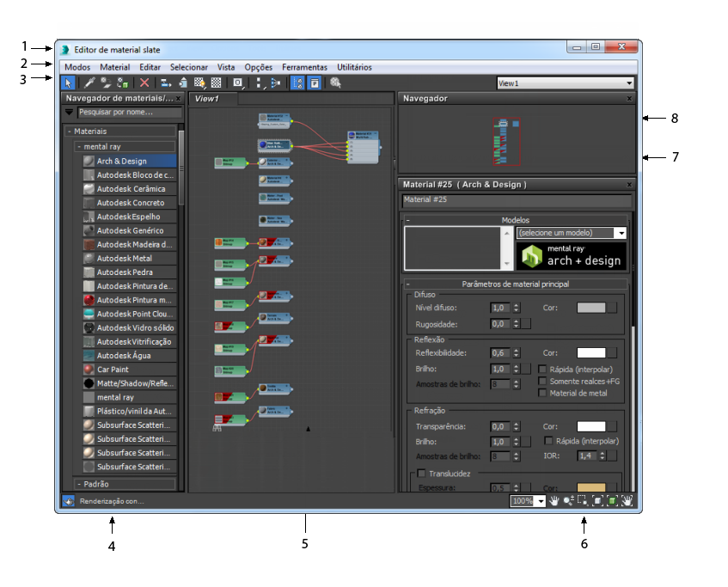
Task: Switch to the View1 tab
Action: [213, 99]
